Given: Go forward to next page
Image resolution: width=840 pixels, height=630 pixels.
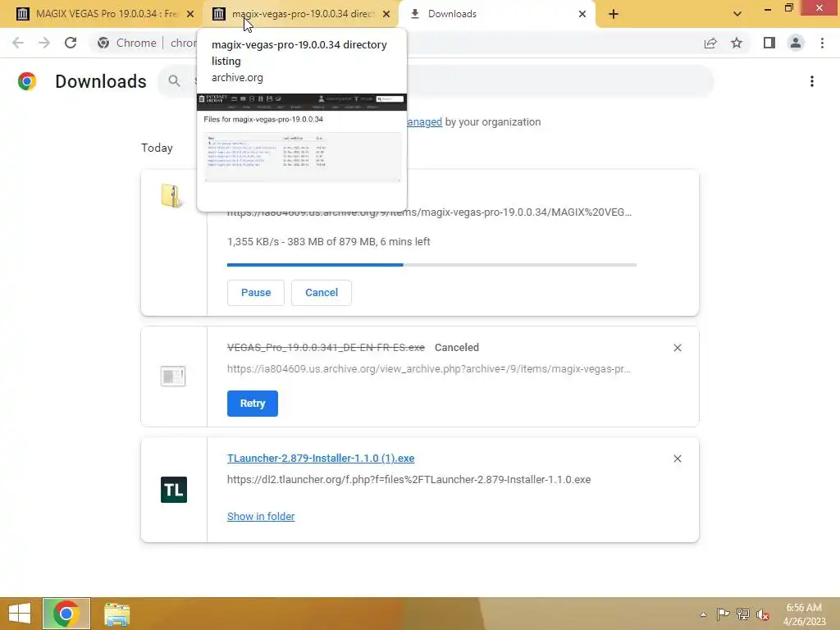Looking at the screenshot, I should pyautogui.click(x=44, y=43).
